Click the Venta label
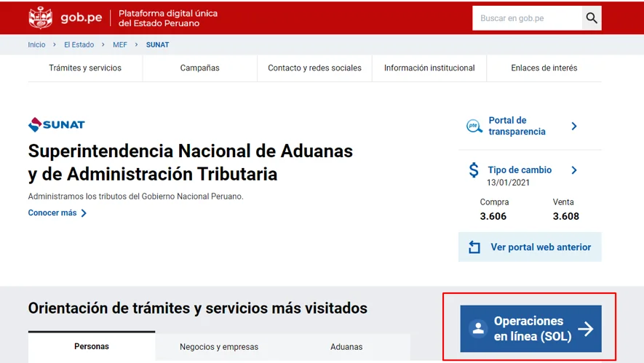 pyautogui.click(x=563, y=202)
